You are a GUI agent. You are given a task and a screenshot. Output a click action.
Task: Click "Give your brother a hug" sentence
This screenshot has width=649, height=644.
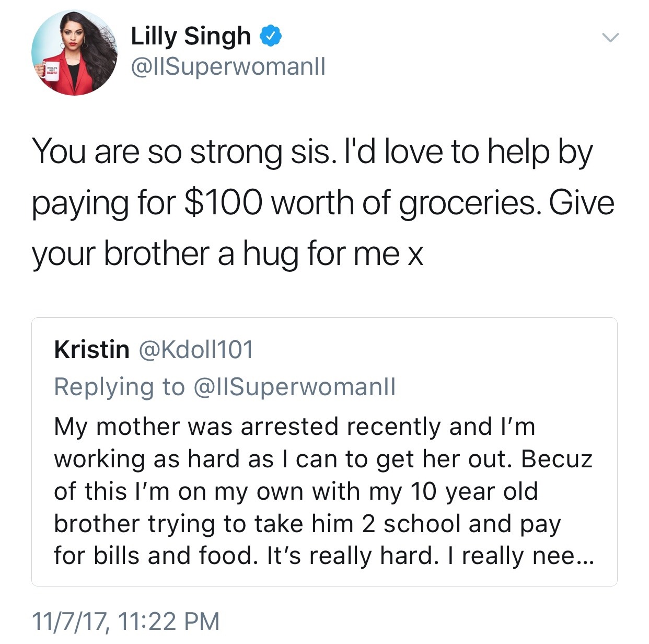[x=225, y=254]
